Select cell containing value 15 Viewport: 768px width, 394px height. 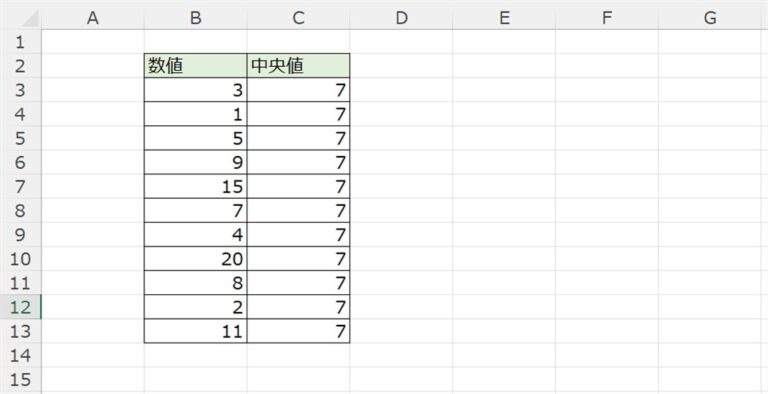[x=196, y=187]
